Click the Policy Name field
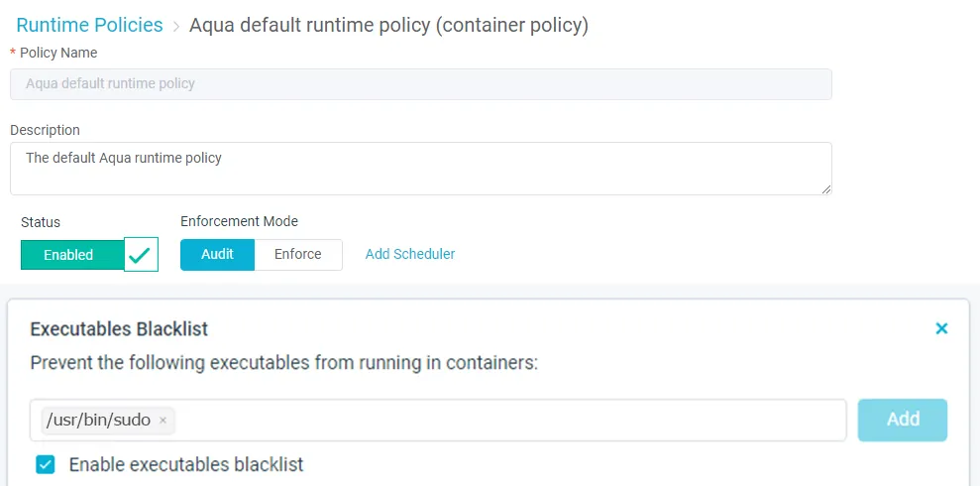The width and height of the screenshot is (980, 486). pyautogui.click(x=420, y=84)
